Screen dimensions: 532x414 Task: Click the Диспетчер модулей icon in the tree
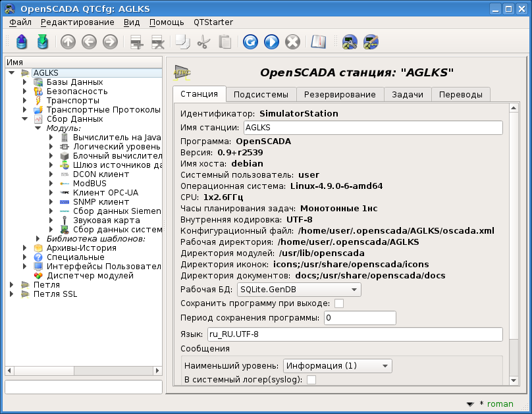38,276
